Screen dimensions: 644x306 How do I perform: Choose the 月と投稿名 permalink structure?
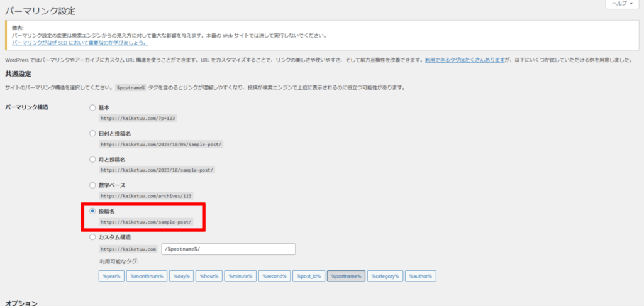[93, 160]
